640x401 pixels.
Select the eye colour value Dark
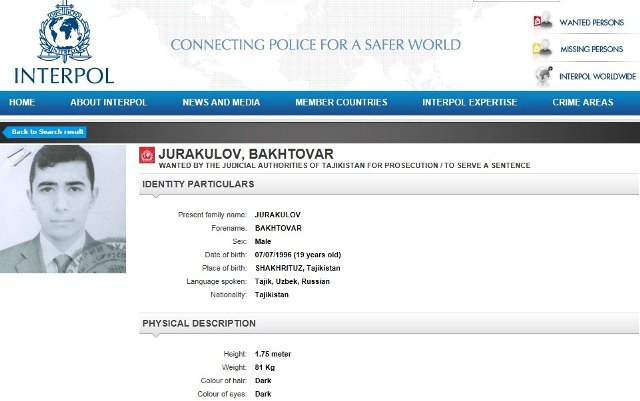pyautogui.click(x=263, y=394)
